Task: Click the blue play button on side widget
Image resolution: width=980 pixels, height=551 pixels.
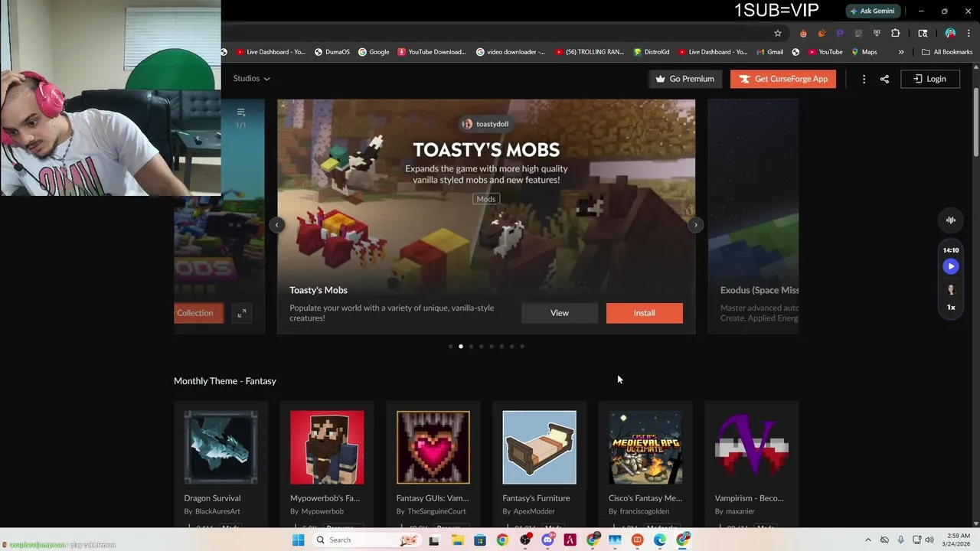Action: coord(950,266)
